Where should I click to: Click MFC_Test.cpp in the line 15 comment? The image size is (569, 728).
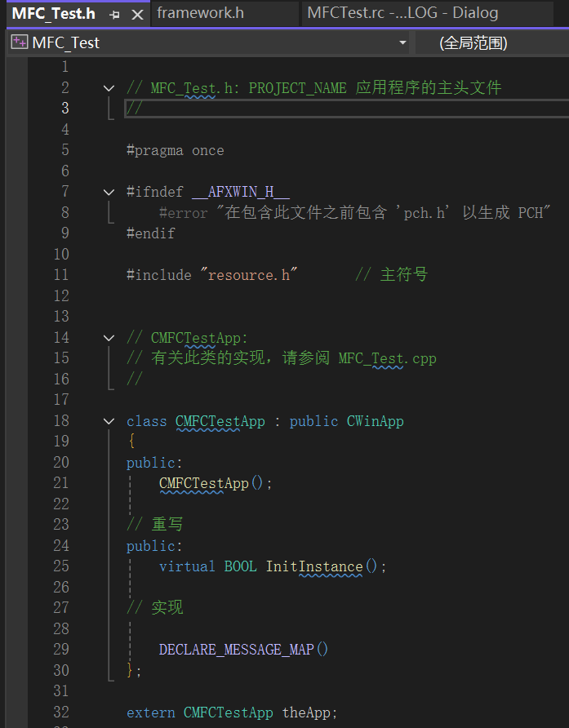(388, 358)
